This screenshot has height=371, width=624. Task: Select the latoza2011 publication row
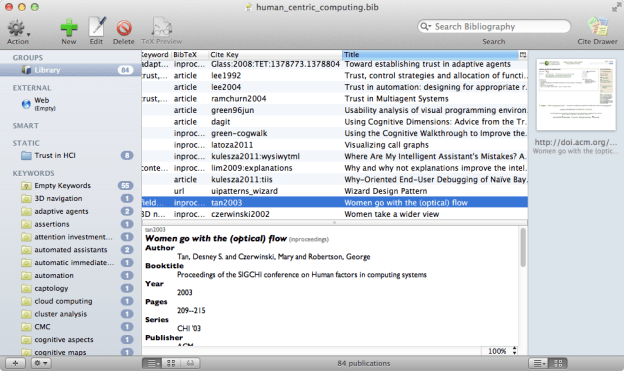click(335, 145)
